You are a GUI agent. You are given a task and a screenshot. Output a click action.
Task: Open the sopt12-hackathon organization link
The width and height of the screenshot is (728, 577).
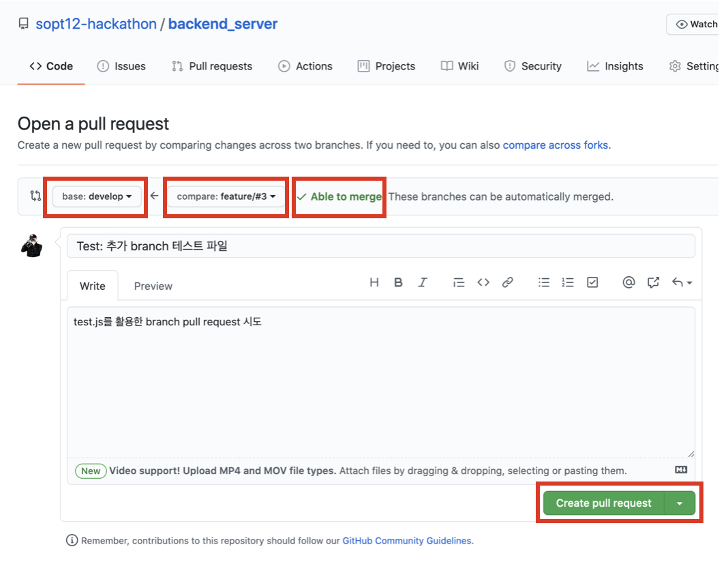point(96,24)
